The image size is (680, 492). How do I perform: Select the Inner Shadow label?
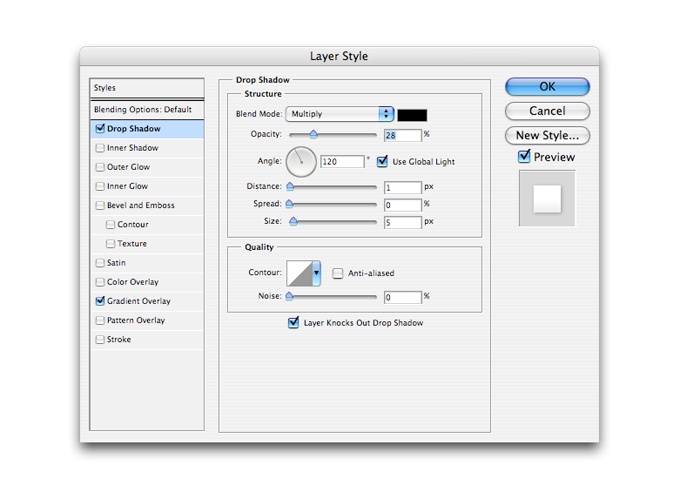(x=133, y=148)
